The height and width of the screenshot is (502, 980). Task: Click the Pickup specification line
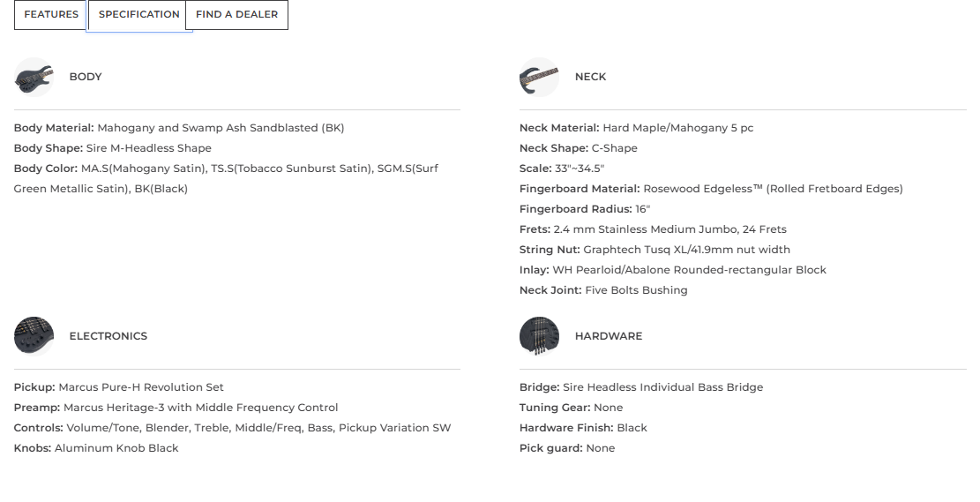pyautogui.click(x=119, y=387)
